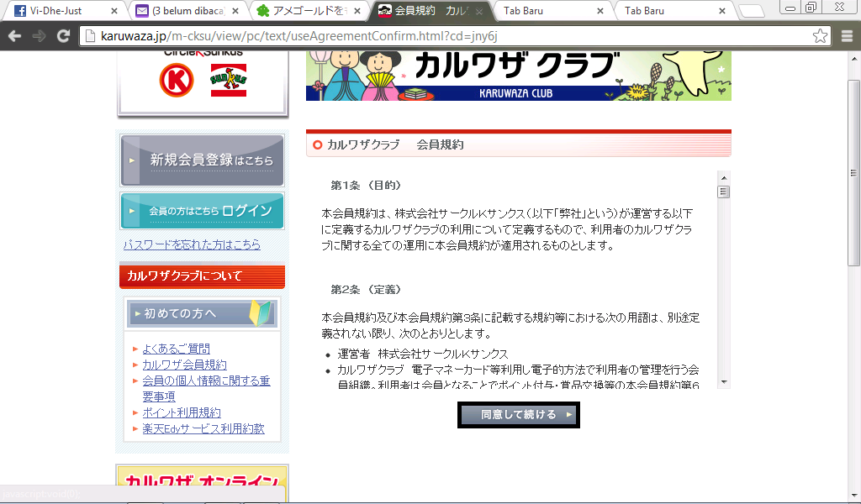The width and height of the screenshot is (861, 504).
Task: Click the main page scrollbar thumb
Action: click(x=854, y=173)
